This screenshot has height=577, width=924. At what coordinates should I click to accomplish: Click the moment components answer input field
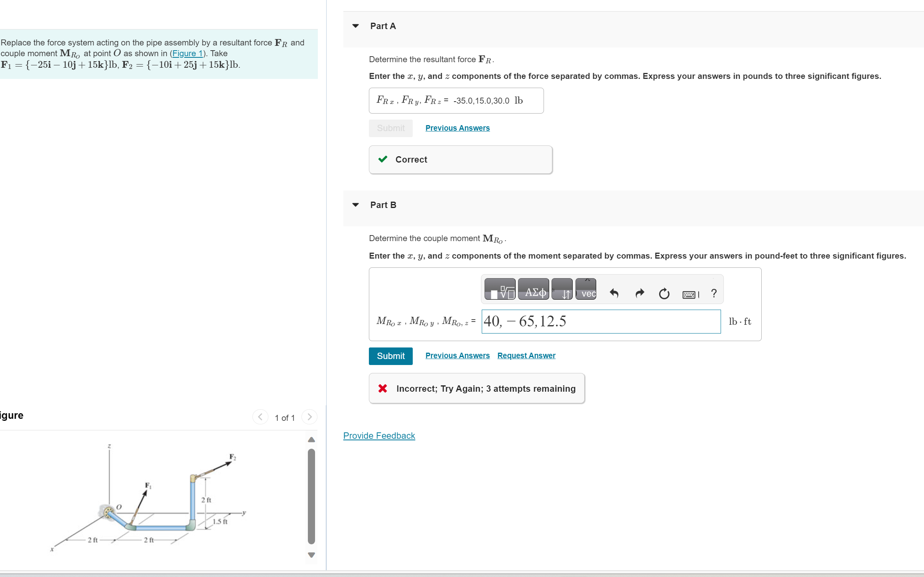[601, 322]
